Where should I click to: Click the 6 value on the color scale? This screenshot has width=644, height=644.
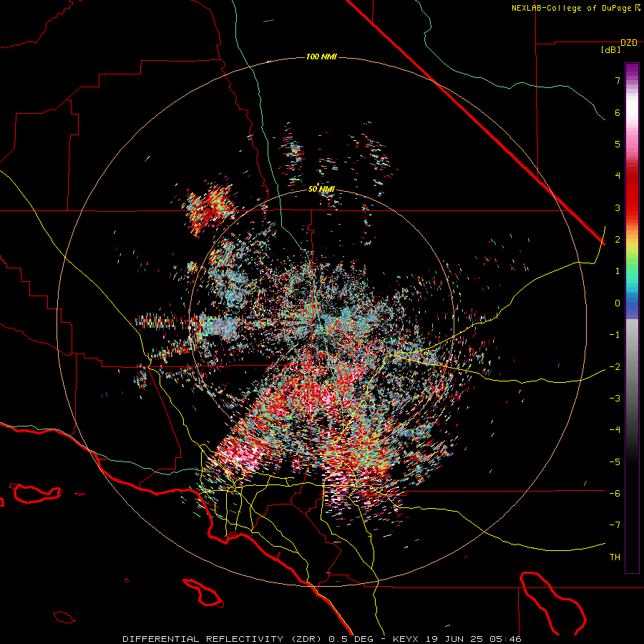(x=618, y=112)
